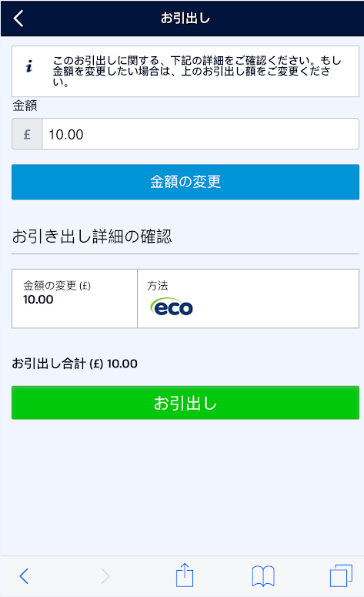Click browser forward arrow
The image size is (364, 597).
105,576
